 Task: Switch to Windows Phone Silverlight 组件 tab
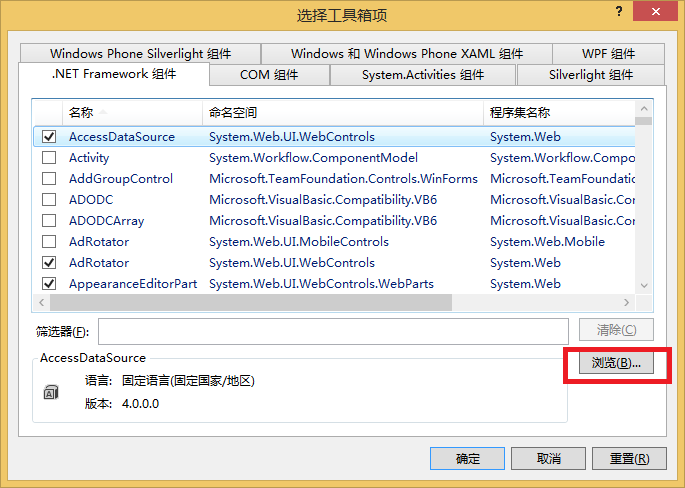pyautogui.click(x=140, y=54)
